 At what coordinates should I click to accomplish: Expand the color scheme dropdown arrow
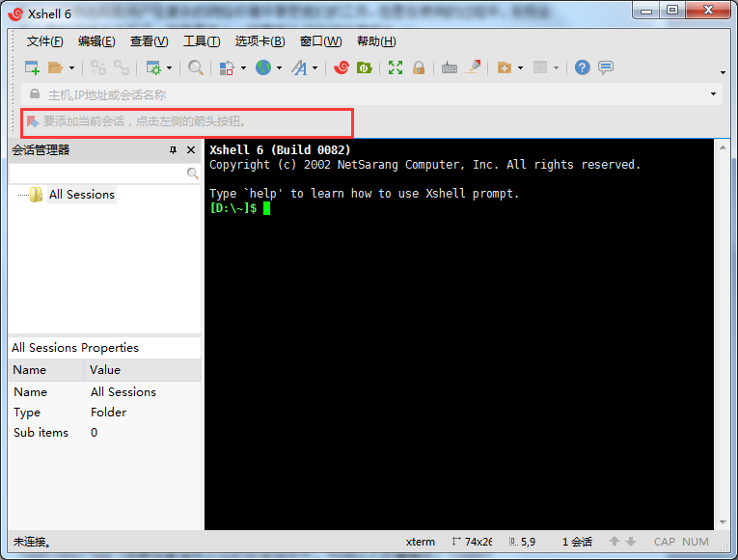point(243,68)
